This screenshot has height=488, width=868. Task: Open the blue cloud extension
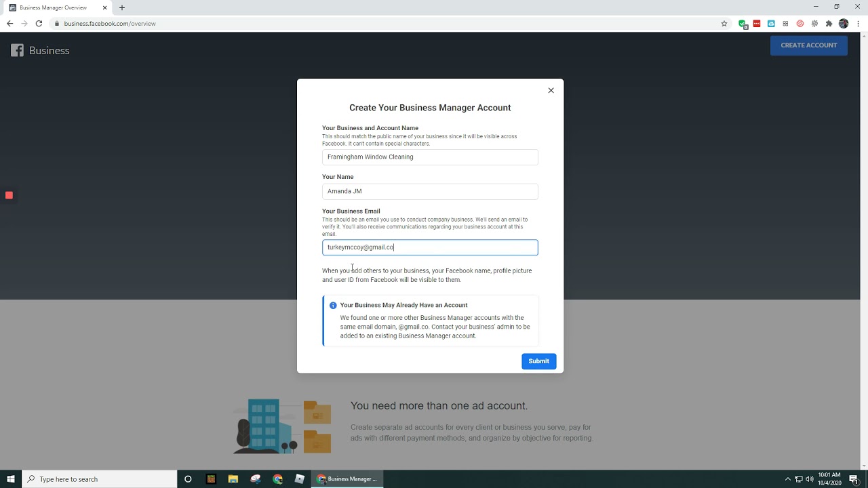pos(771,24)
